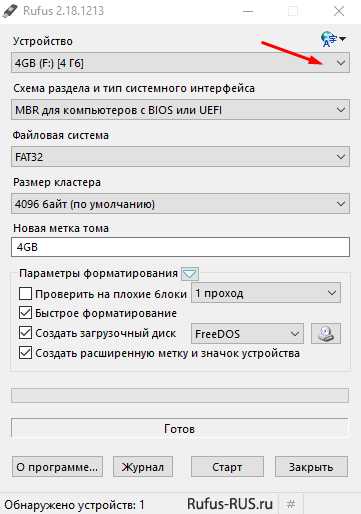Expand the cluster size 4096 байт dropdown

tap(180, 203)
